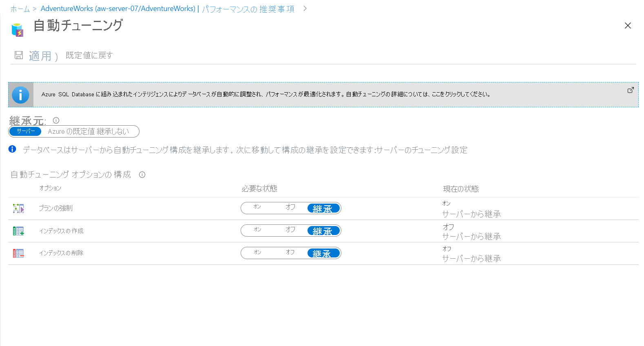Set インデックスの削除 to 継承
This screenshot has height=346, width=644.
click(323, 253)
